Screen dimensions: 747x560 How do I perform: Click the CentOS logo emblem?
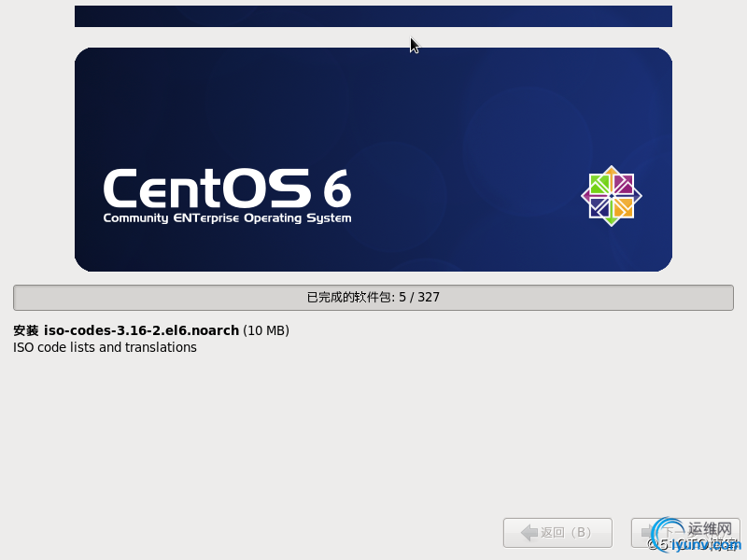pos(612,196)
